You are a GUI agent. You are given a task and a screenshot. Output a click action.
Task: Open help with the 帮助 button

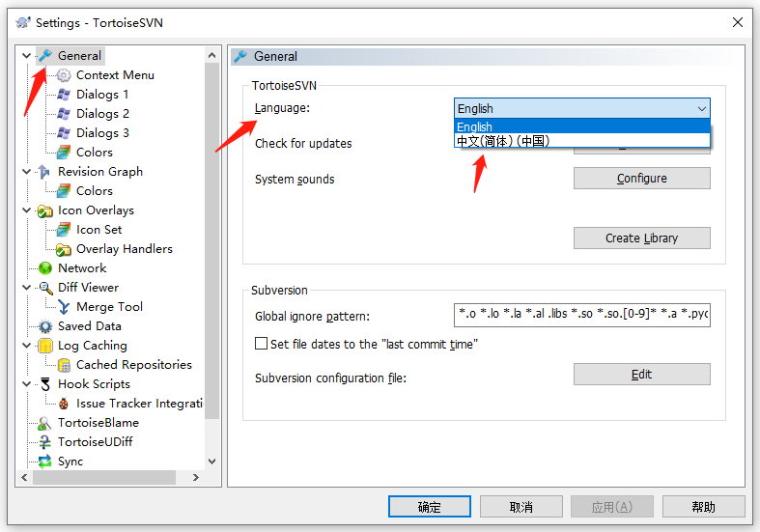coord(703,506)
